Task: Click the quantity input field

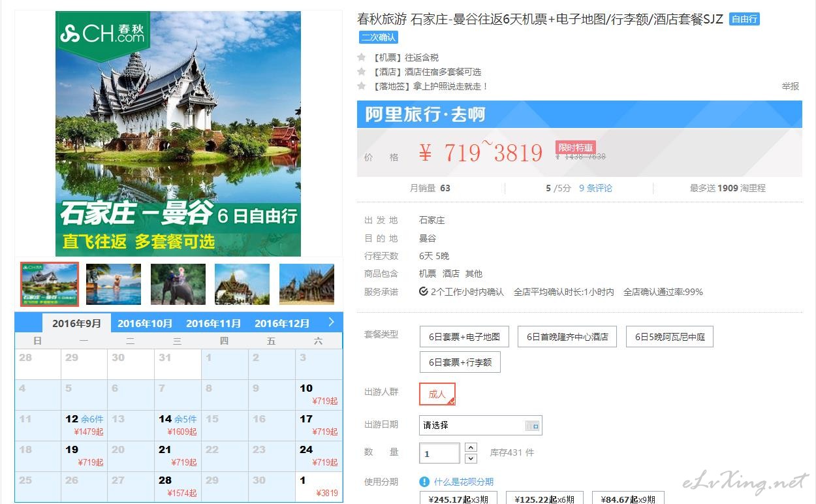Action: [x=440, y=453]
